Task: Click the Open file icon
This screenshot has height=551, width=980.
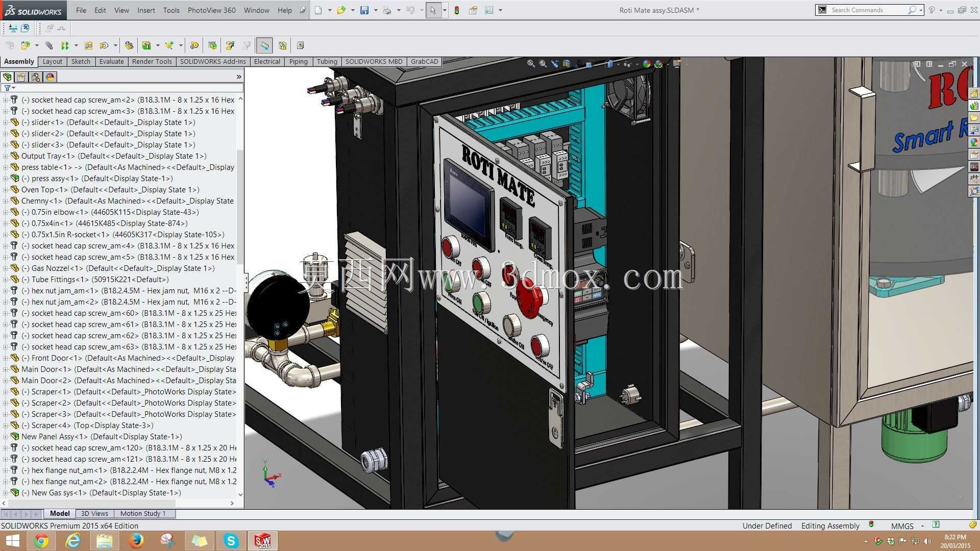Action: pyautogui.click(x=341, y=10)
